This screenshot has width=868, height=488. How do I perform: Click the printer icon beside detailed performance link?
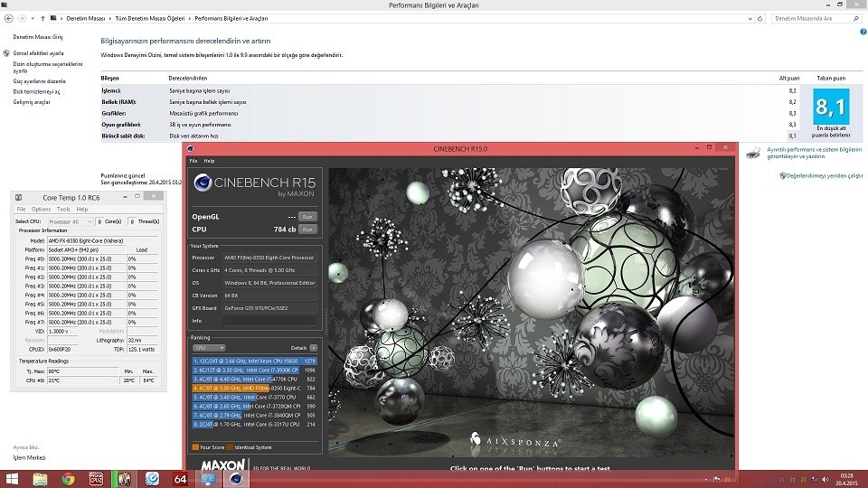tap(753, 154)
